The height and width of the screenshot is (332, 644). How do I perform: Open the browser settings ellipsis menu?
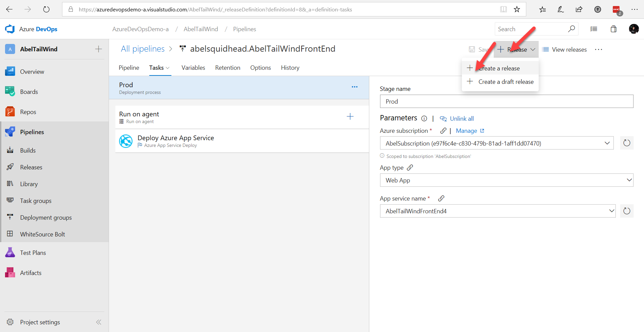[634, 9]
